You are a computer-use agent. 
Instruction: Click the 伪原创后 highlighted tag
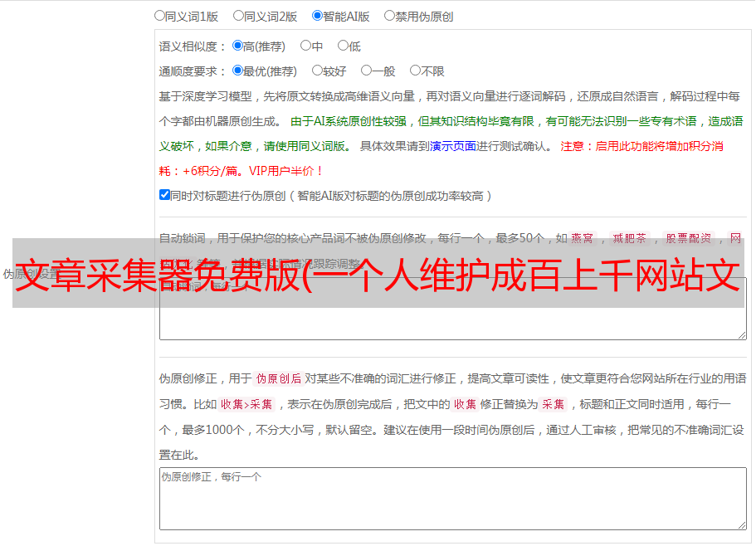[x=279, y=378]
